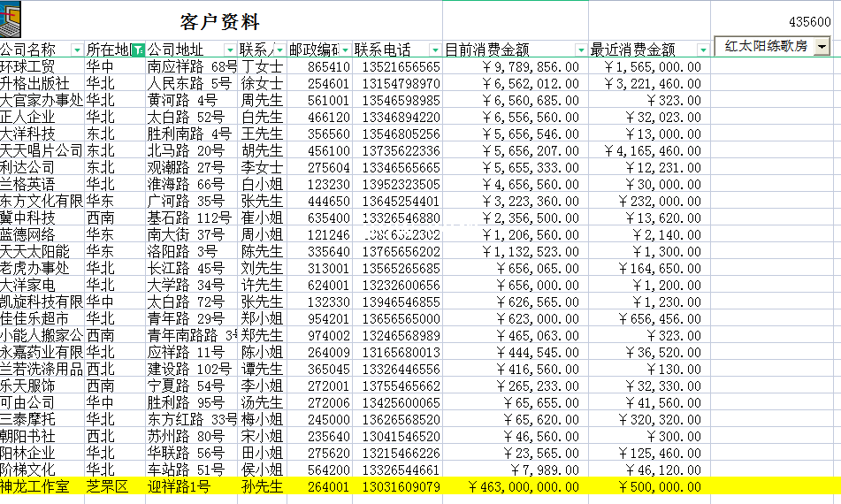Click the computer icon in top-left corner
The height and width of the screenshot is (504, 841).
(x=11, y=16)
